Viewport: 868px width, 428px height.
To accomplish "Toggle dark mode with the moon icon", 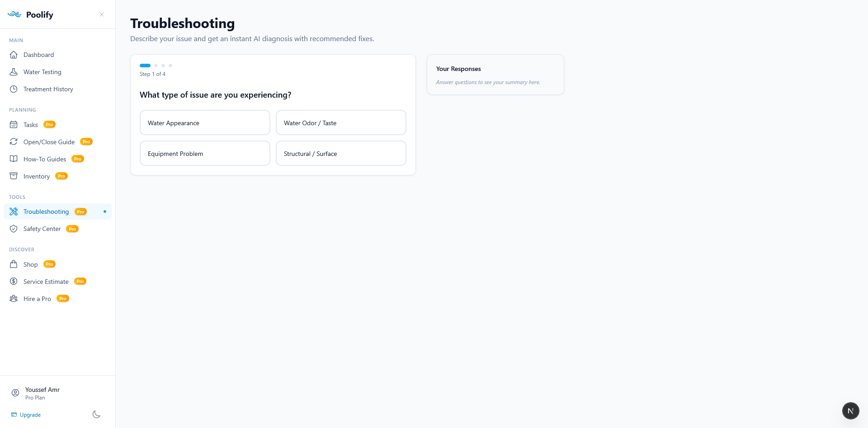I will tap(96, 414).
